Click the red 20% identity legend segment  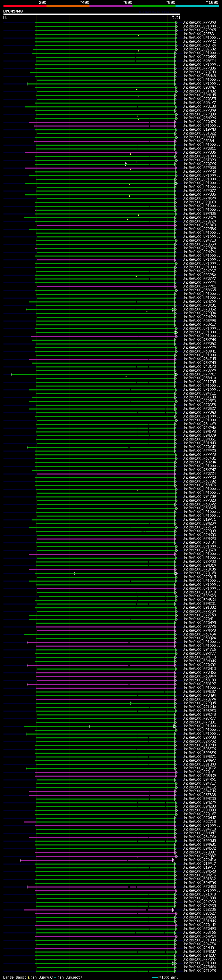point(25,6)
